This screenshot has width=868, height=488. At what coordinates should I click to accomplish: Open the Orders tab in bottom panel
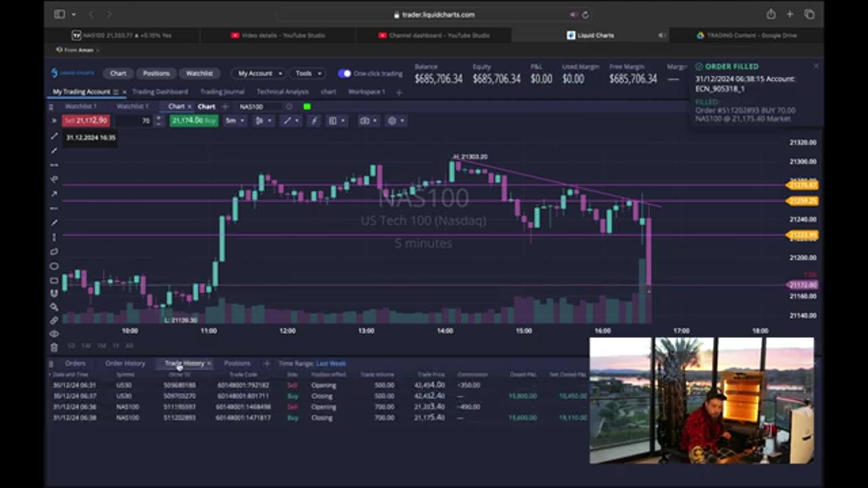point(75,363)
